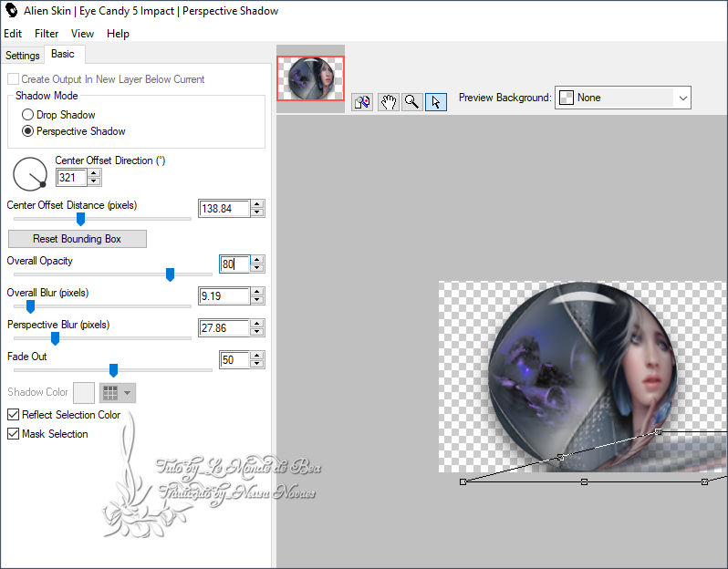This screenshot has height=569, width=728.
Task: Click the Center Offset Direction value field
Action: coord(71,177)
